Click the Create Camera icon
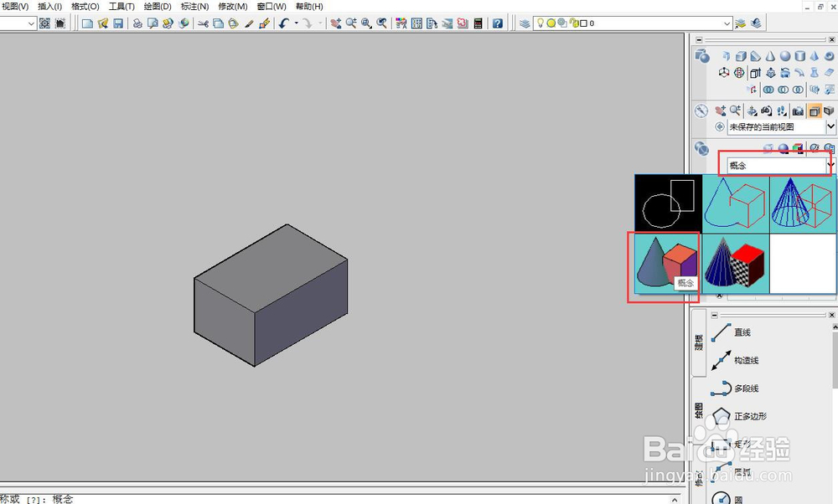Image resolution: width=838 pixels, height=504 pixels. 798,111
